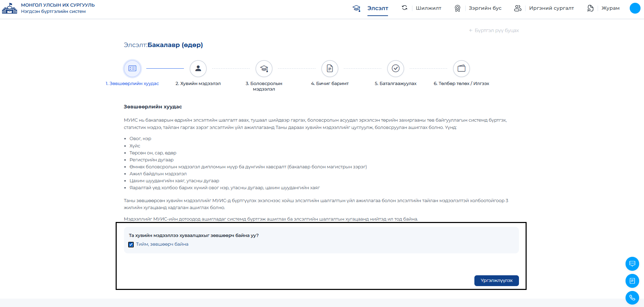Click the 'Нэгдсэн бүртгэлийн систем' subtitle
The image size is (644, 307).
pyautogui.click(x=53, y=11)
